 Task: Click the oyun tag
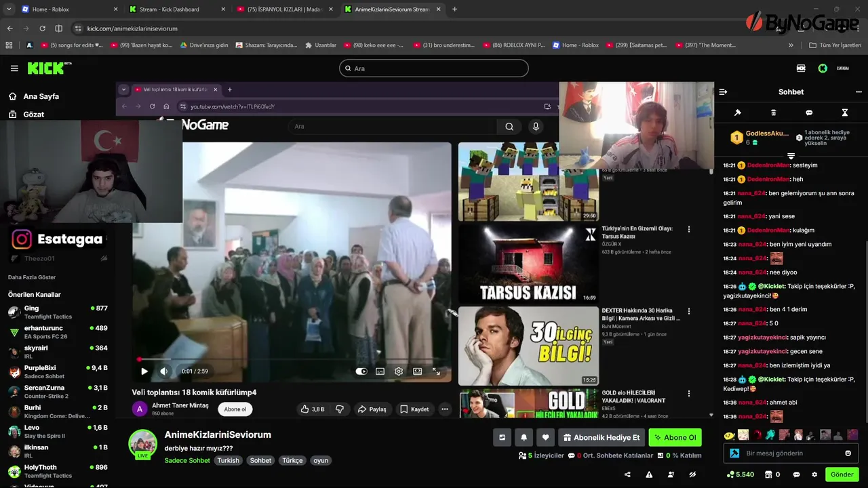tap(321, 460)
